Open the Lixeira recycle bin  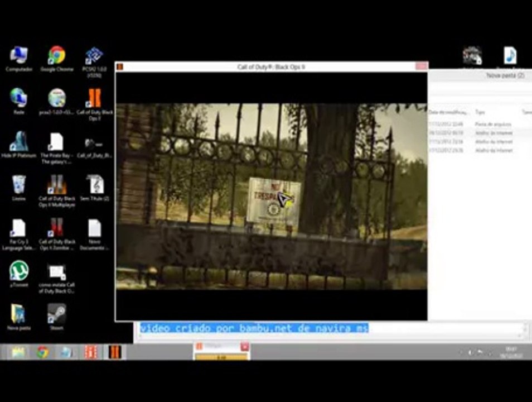(x=18, y=188)
